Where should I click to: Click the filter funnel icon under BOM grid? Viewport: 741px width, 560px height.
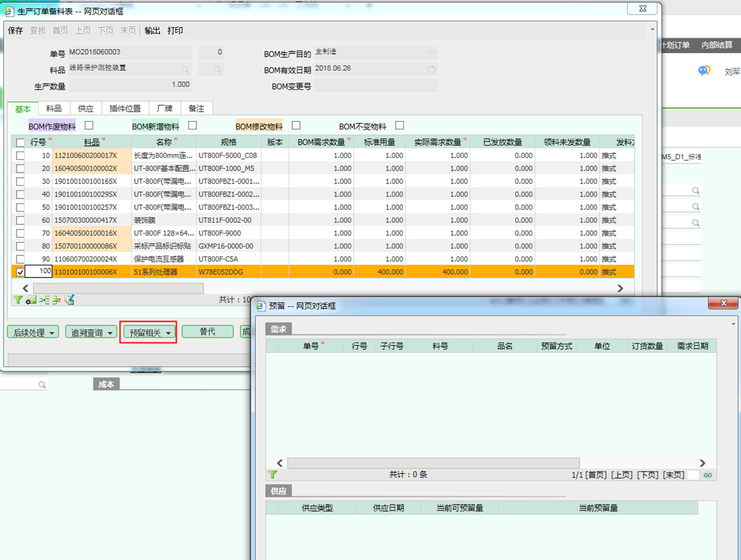pyautogui.click(x=19, y=300)
